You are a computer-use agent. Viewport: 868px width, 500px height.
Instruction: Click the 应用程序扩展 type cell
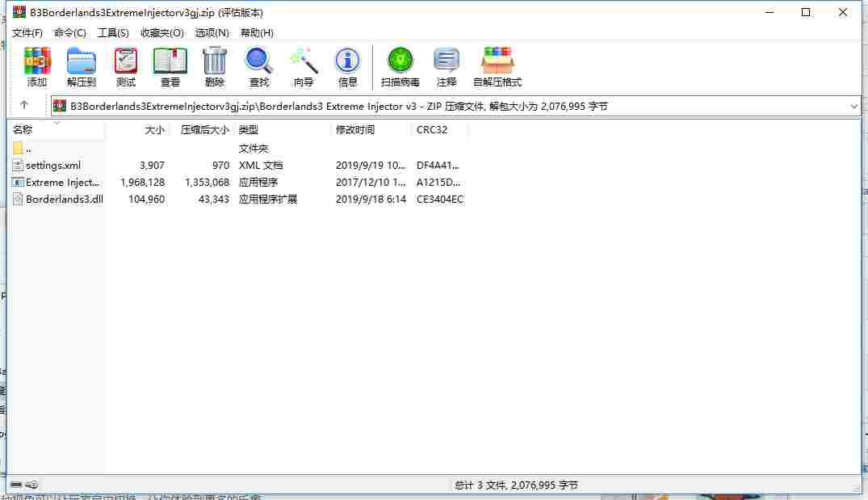click(268, 200)
